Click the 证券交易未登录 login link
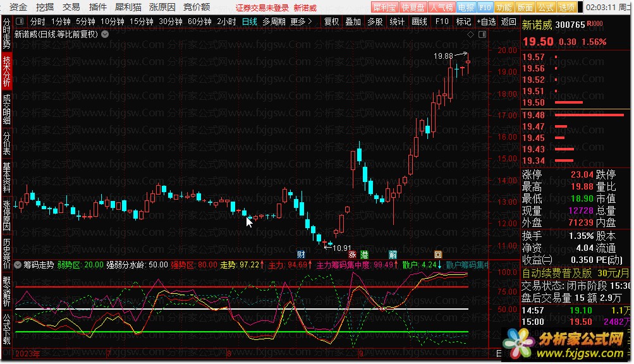This screenshot has width=634, height=364. tap(262, 8)
